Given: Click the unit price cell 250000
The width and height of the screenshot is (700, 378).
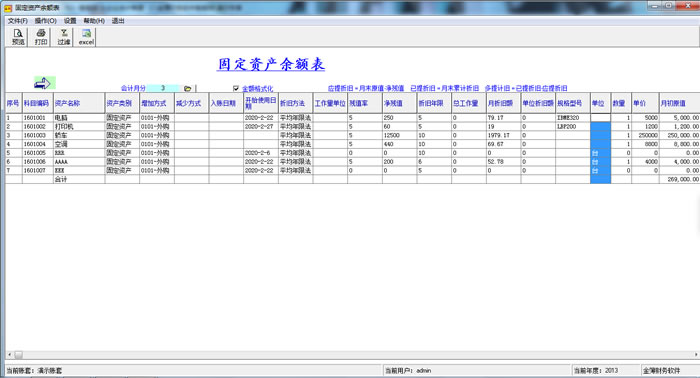Looking at the screenshot, I should (645, 135).
